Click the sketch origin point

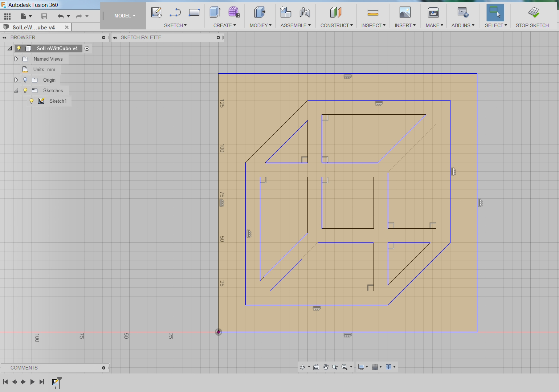[x=219, y=332]
